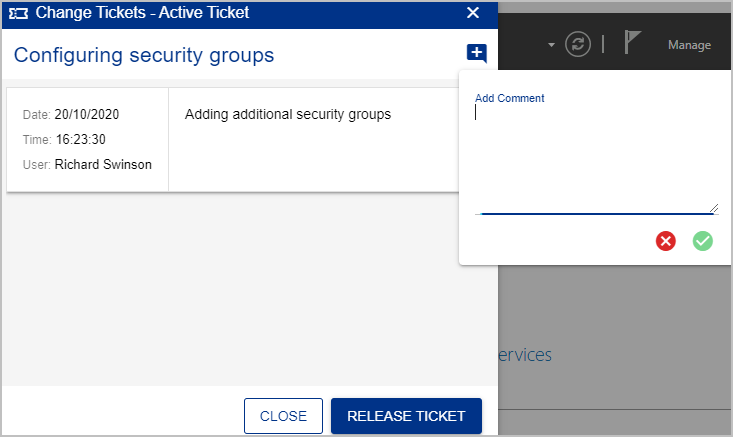Click the comment box resize handle
This screenshot has width=733, height=437.
point(713,208)
